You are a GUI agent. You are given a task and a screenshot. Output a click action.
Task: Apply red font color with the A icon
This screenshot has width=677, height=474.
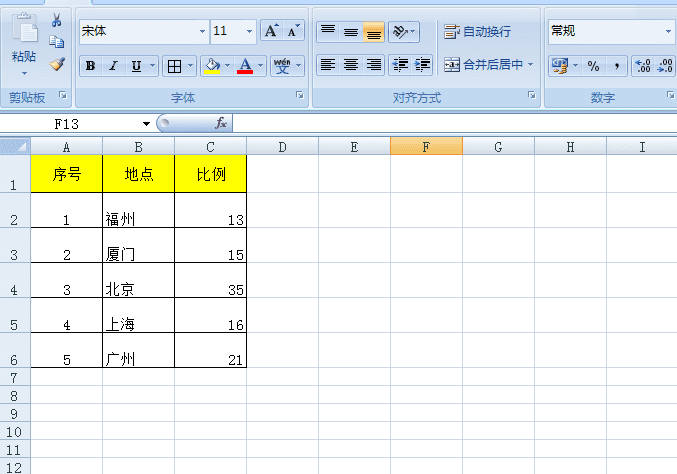[x=245, y=66]
